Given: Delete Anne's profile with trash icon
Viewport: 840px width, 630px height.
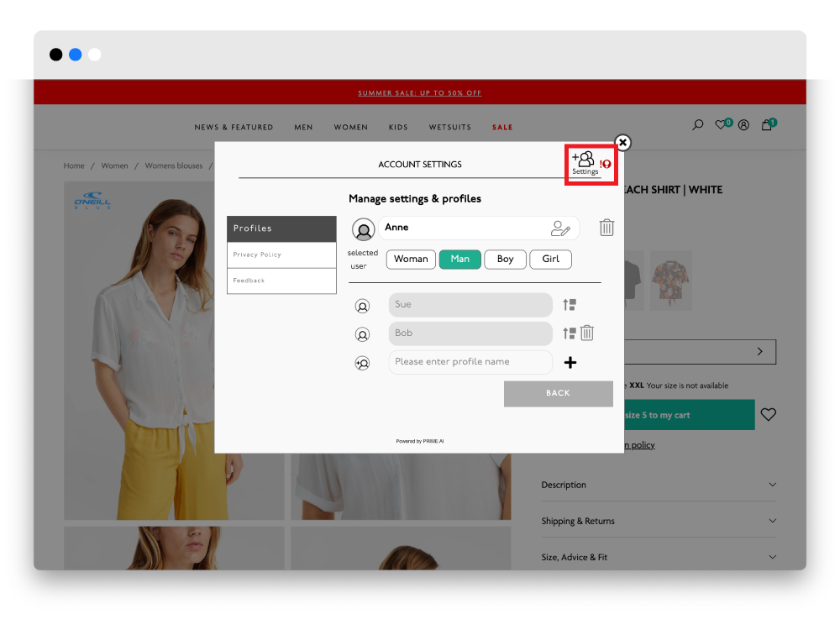Looking at the screenshot, I should pos(606,228).
